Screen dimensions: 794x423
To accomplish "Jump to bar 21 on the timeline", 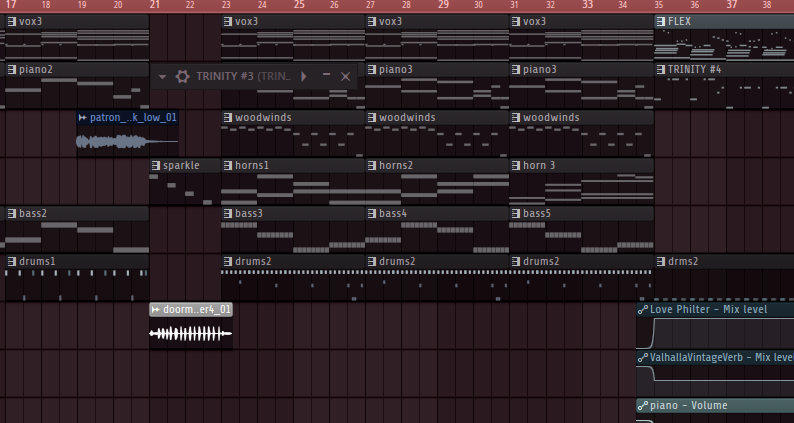I will click(x=155, y=5).
